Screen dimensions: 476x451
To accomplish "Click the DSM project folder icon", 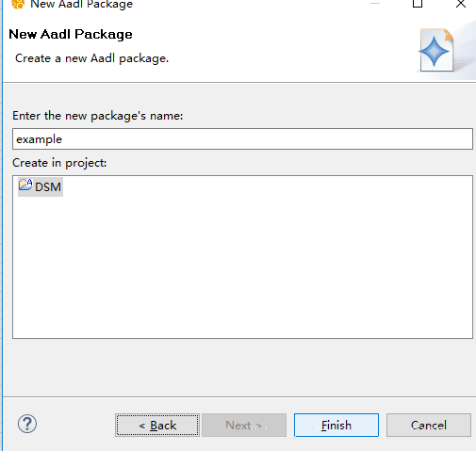I will (25, 185).
